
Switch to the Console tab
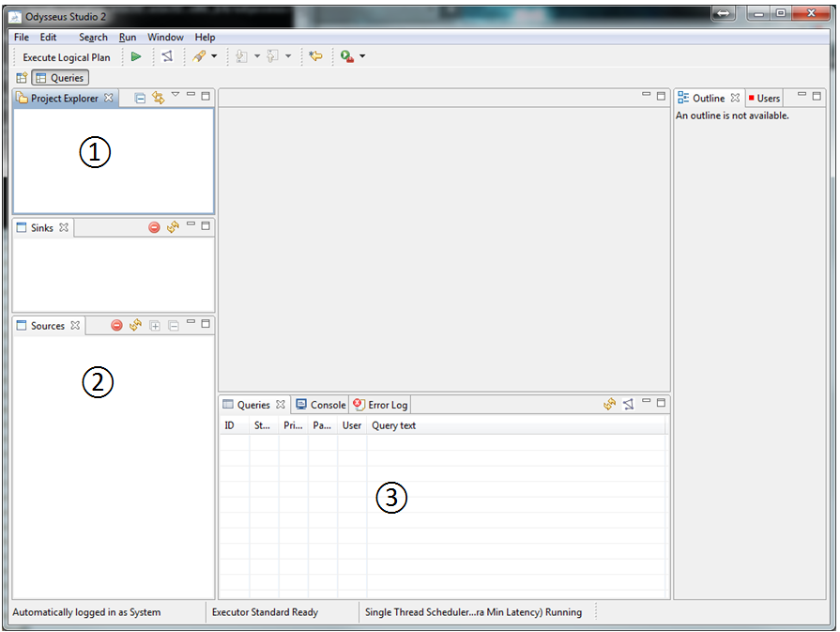[320, 405]
